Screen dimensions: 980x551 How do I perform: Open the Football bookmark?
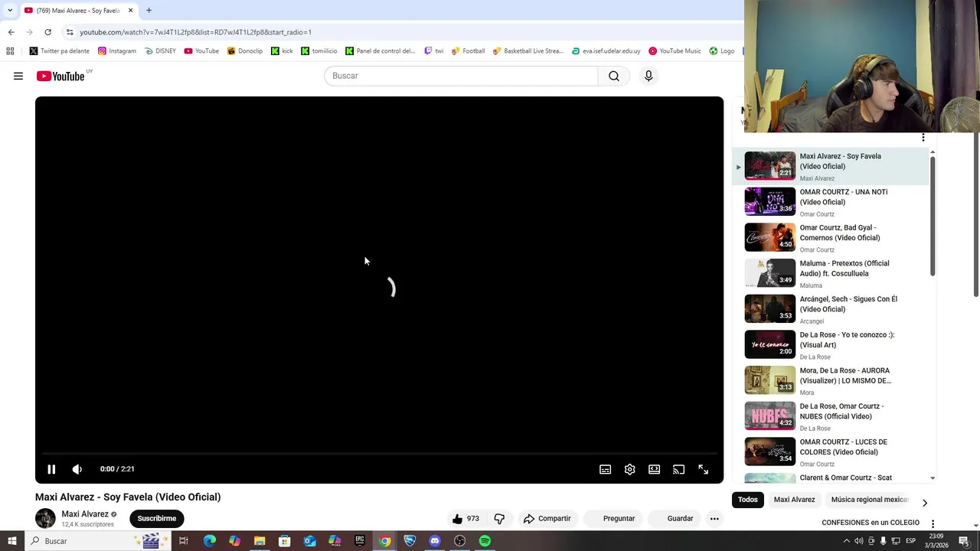point(468,51)
